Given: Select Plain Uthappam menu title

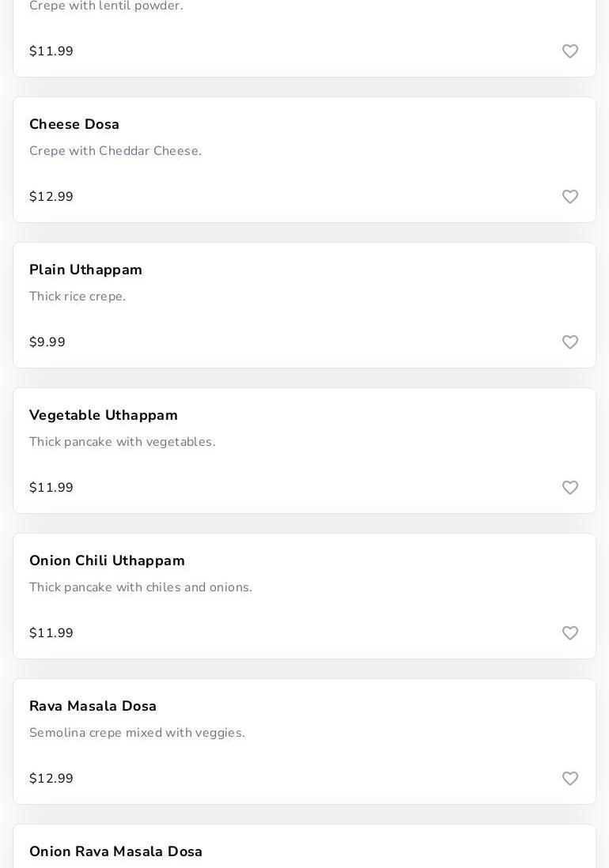Looking at the screenshot, I should (x=85, y=270).
